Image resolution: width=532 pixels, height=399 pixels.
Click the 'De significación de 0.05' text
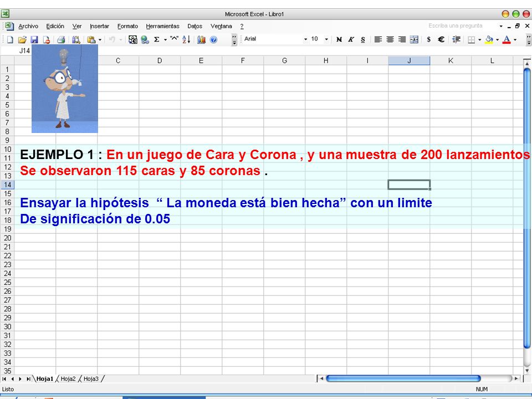coord(95,219)
